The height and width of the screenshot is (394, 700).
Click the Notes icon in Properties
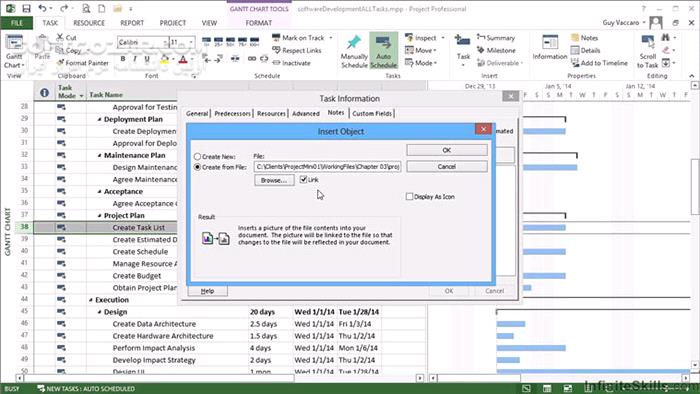pyautogui.click(x=575, y=38)
